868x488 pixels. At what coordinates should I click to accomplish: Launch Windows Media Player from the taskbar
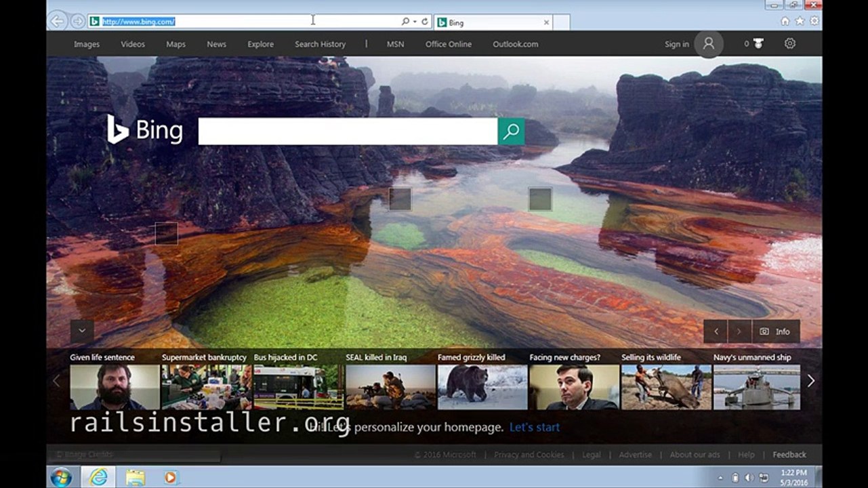click(x=170, y=477)
